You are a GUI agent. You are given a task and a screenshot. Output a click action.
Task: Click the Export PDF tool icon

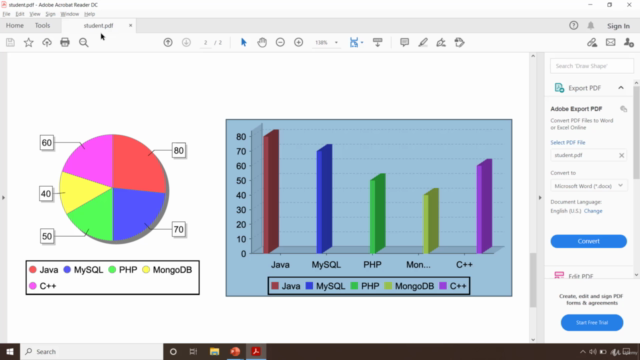(x=559, y=88)
